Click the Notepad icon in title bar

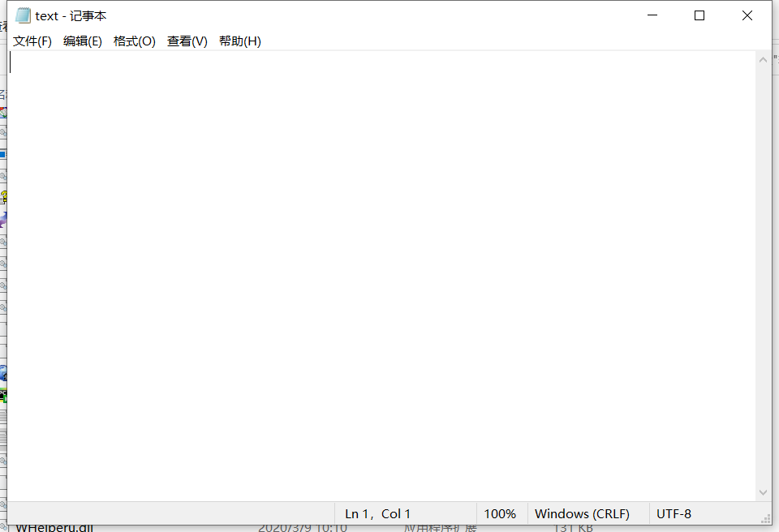tap(23, 16)
